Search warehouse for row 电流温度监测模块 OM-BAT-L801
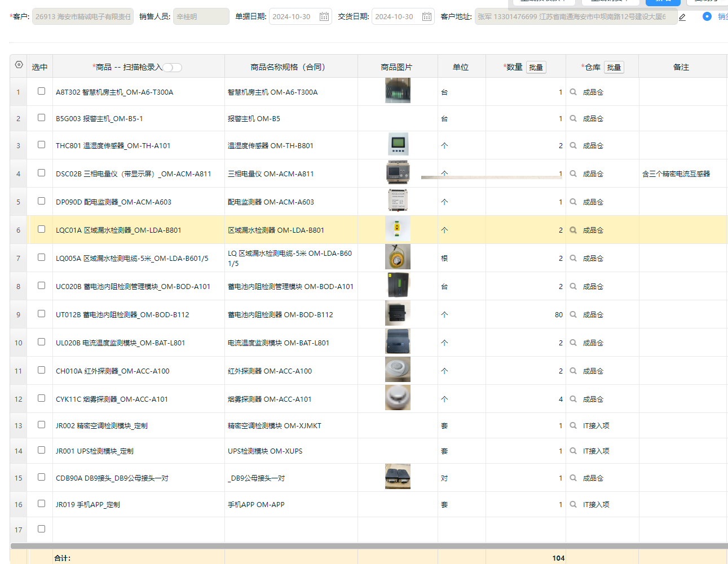The width and height of the screenshot is (728, 564). point(573,343)
